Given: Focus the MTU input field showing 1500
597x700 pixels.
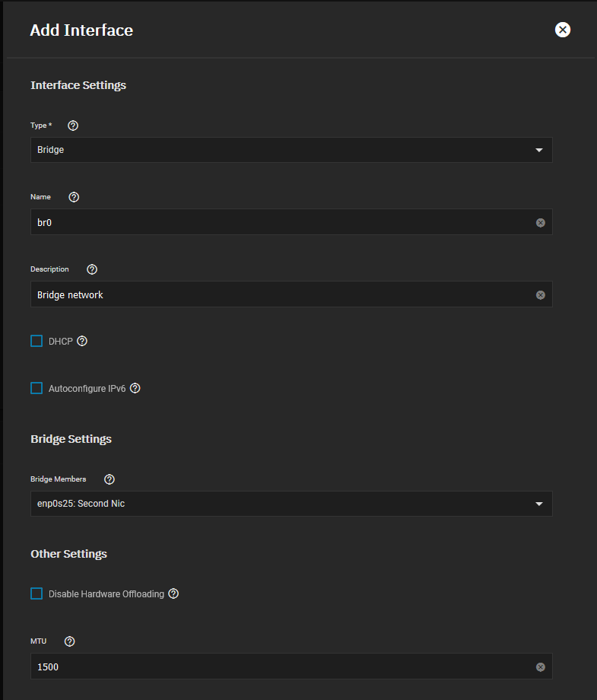Looking at the screenshot, I should pos(281,667).
